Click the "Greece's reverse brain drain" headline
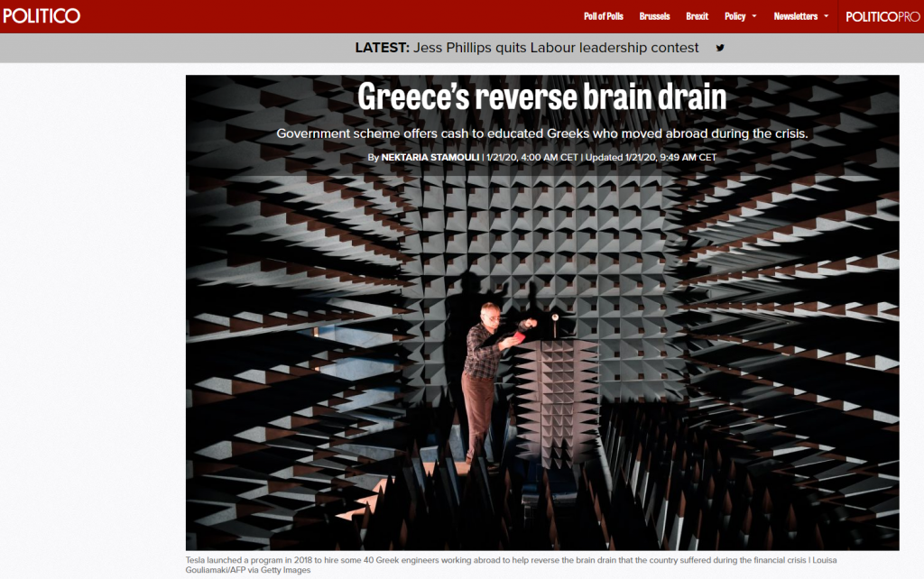 541,97
